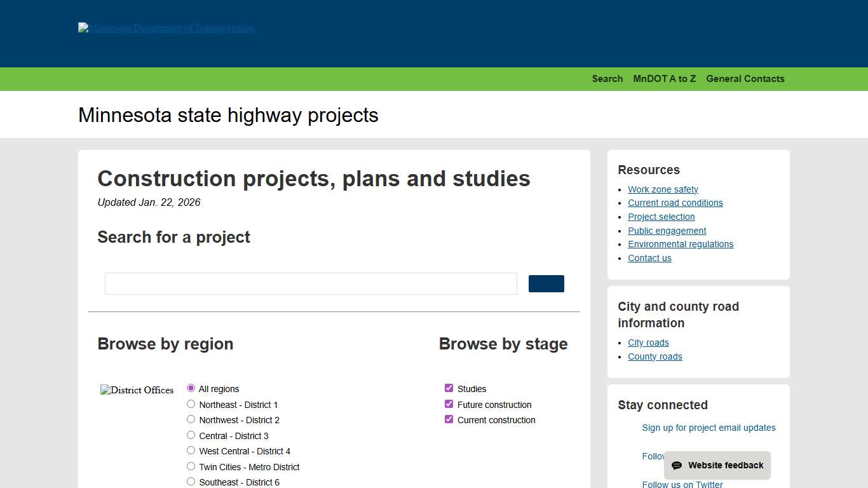The width and height of the screenshot is (868, 488).
Task: Sign up for project email updates
Action: tap(709, 428)
